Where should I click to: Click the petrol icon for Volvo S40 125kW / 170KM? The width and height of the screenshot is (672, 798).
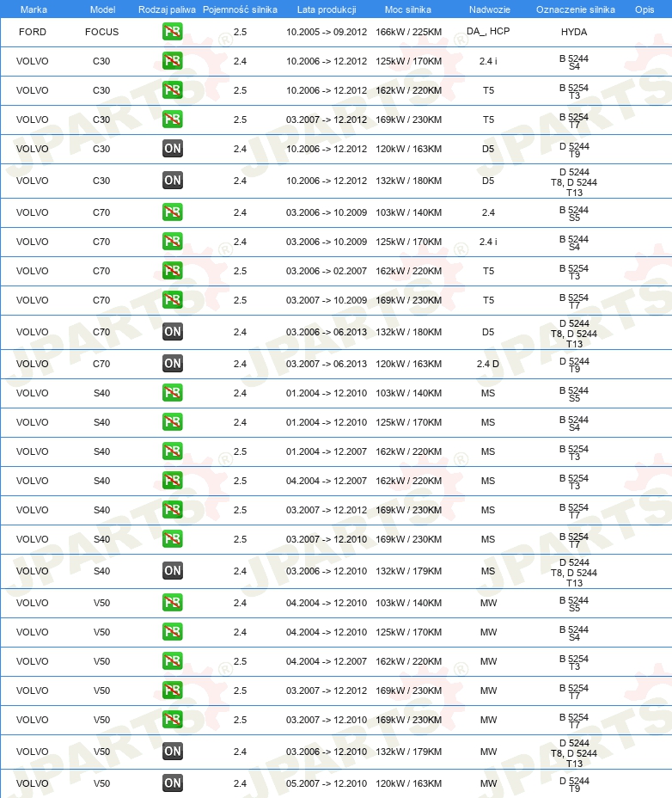coord(173,422)
